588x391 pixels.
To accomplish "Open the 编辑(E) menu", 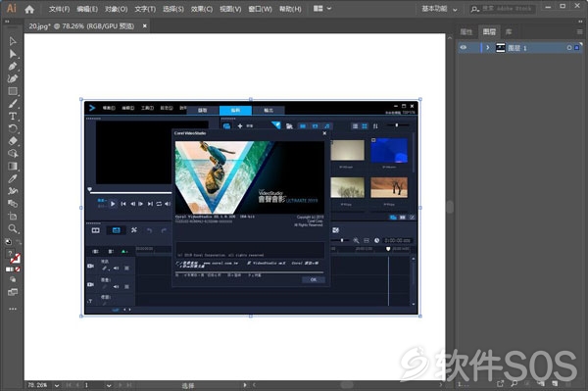I will point(87,9).
